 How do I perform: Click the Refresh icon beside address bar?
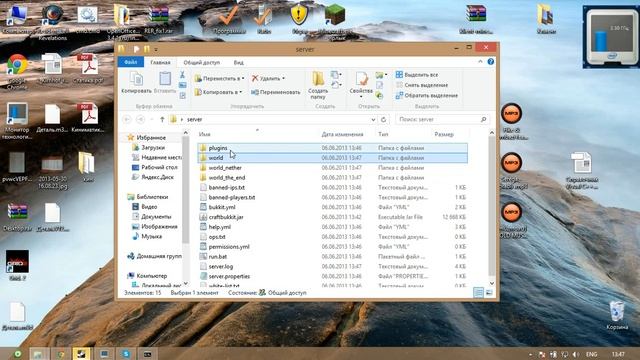[383, 120]
